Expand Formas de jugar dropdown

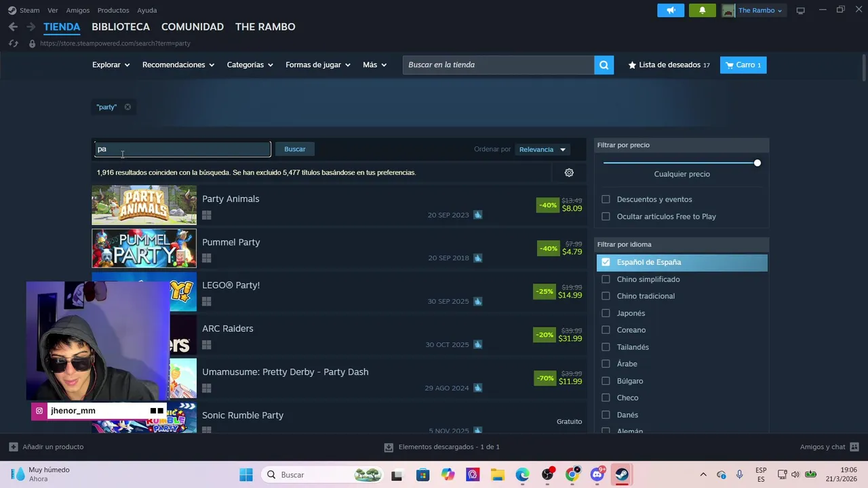point(318,65)
